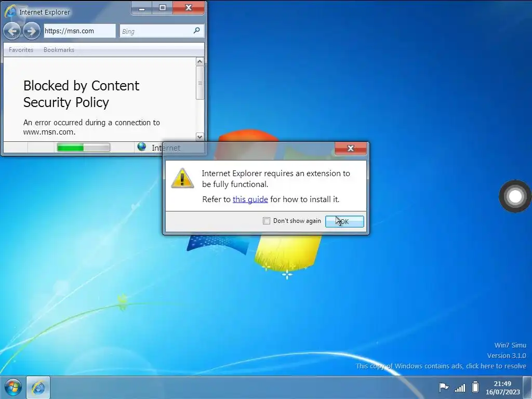Click the Bing search magnifier icon
Viewport: 532px width, 399px height.
(x=196, y=31)
